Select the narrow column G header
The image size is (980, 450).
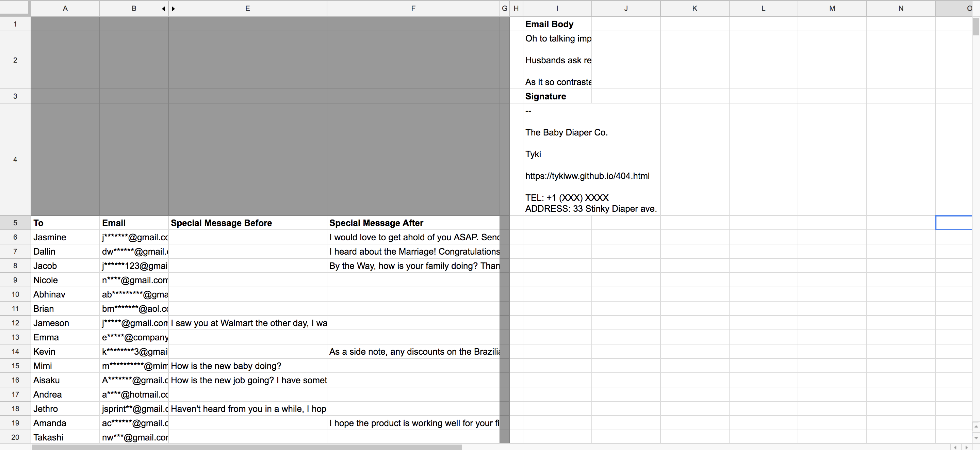pos(504,9)
